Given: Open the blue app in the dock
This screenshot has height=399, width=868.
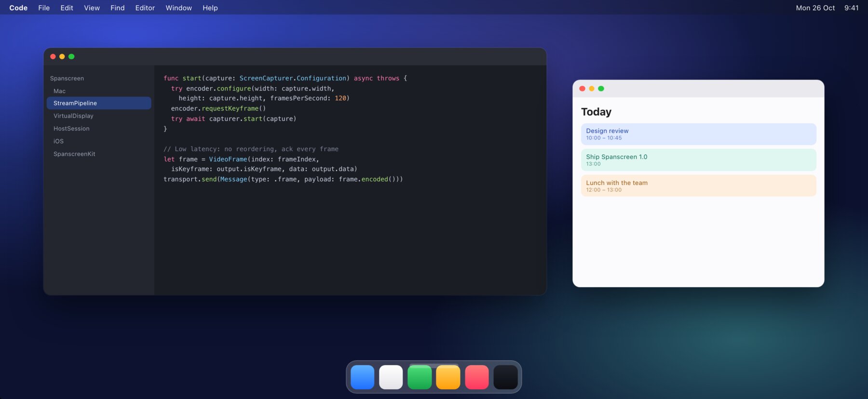Looking at the screenshot, I should click(x=363, y=377).
